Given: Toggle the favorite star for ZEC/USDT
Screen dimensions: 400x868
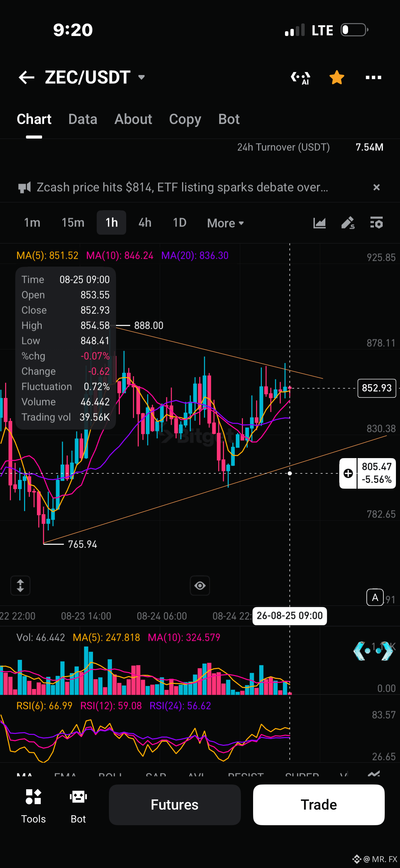Looking at the screenshot, I should pyautogui.click(x=337, y=77).
